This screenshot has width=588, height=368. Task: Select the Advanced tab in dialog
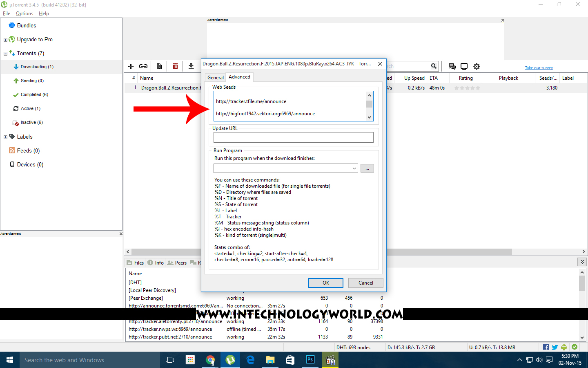pos(239,77)
